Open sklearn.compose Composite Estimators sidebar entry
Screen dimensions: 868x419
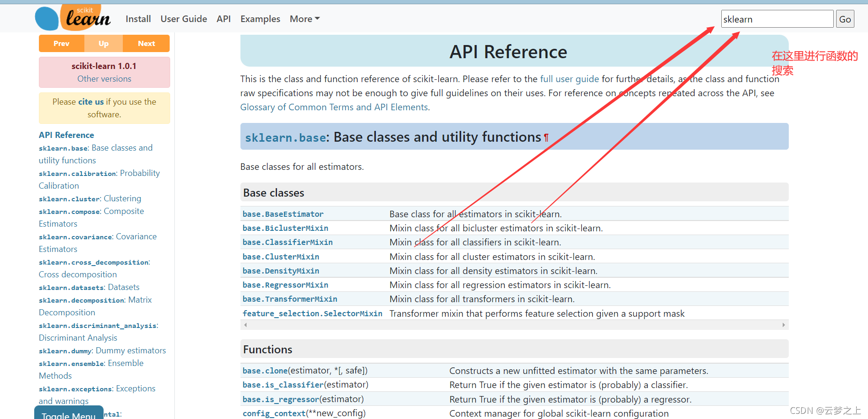[91, 217]
